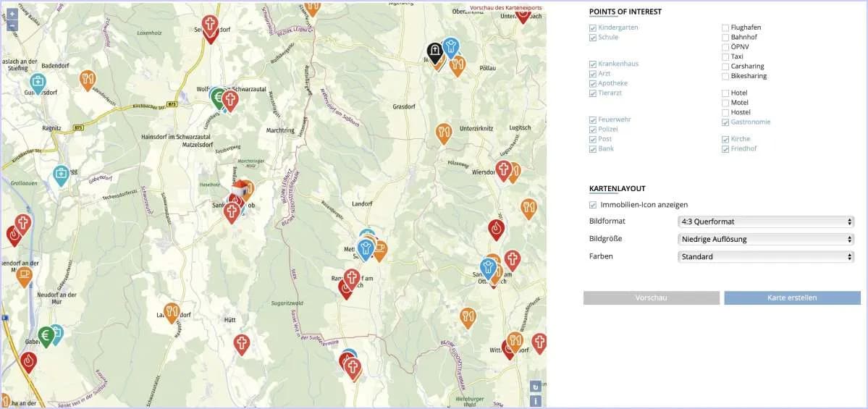Select the restaurant marker near Badendorf
The image size is (868, 409).
pyautogui.click(x=88, y=80)
